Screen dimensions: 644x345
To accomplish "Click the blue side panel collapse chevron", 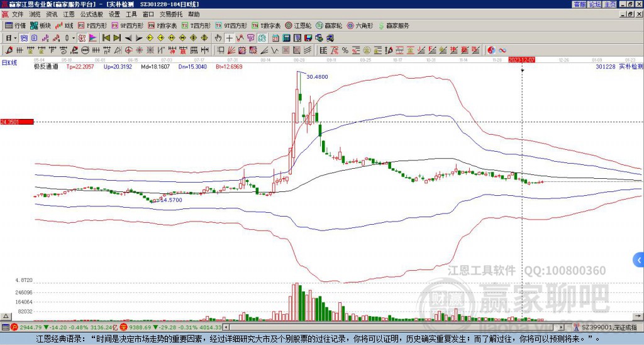I will pos(639,260).
